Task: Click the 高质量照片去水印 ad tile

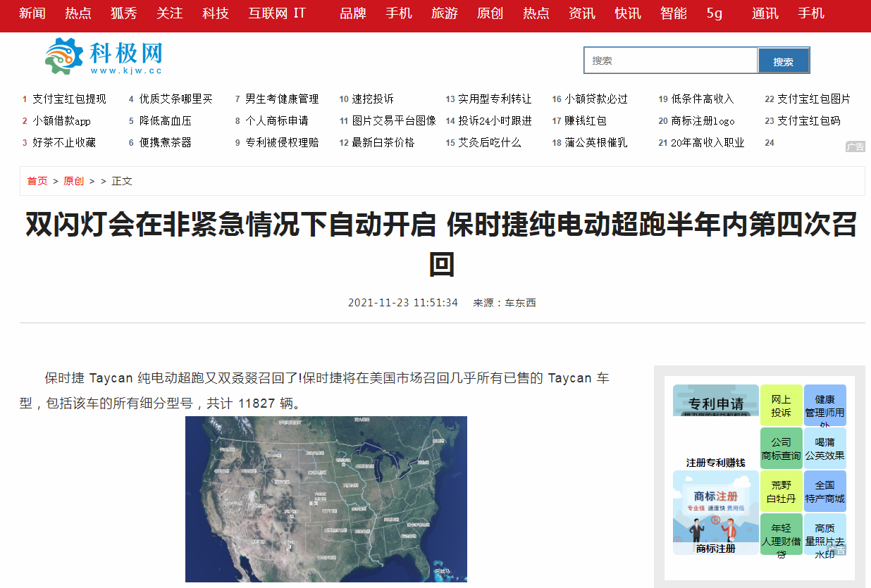Action: click(825, 534)
